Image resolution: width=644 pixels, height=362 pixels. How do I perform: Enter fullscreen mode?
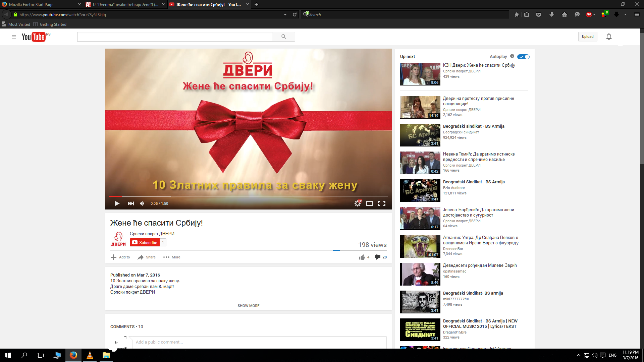tap(381, 203)
